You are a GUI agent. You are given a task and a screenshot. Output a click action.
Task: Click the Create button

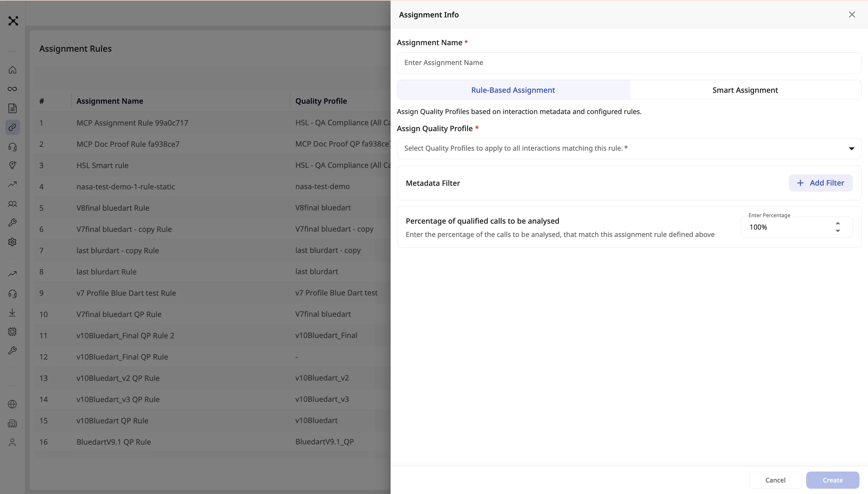point(832,480)
